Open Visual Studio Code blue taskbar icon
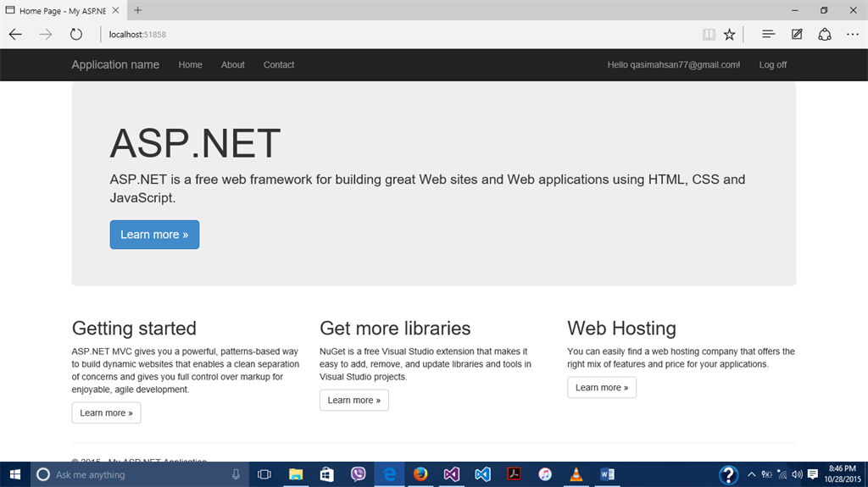The image size is (868, 487). pos(482,474)
